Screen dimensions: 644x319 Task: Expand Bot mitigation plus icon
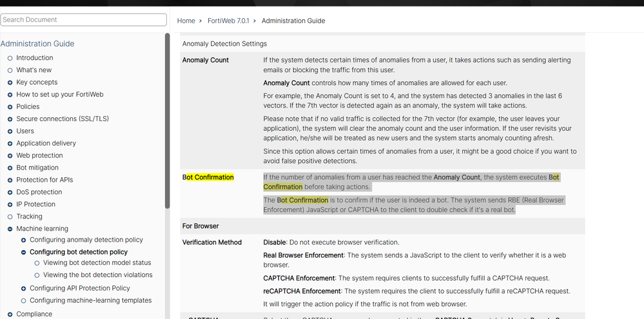[10, 168]
